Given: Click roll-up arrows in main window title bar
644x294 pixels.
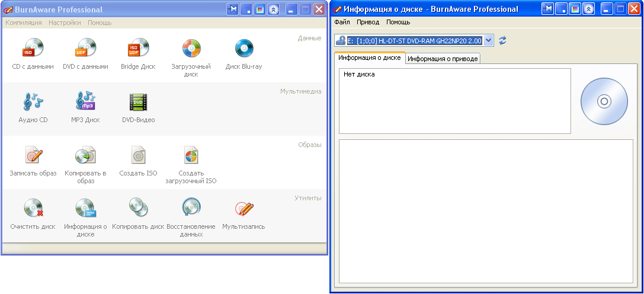Looking at the screenshot, I should point(274,9).
